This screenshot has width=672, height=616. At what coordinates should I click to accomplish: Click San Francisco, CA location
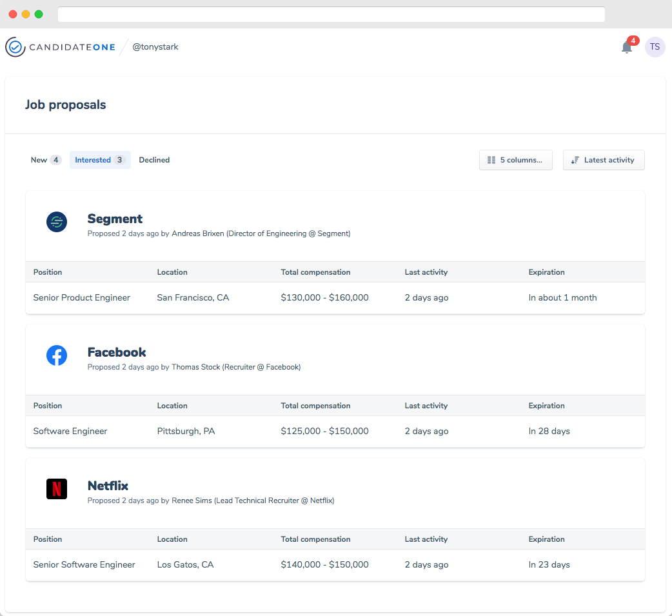click(193, 298)
